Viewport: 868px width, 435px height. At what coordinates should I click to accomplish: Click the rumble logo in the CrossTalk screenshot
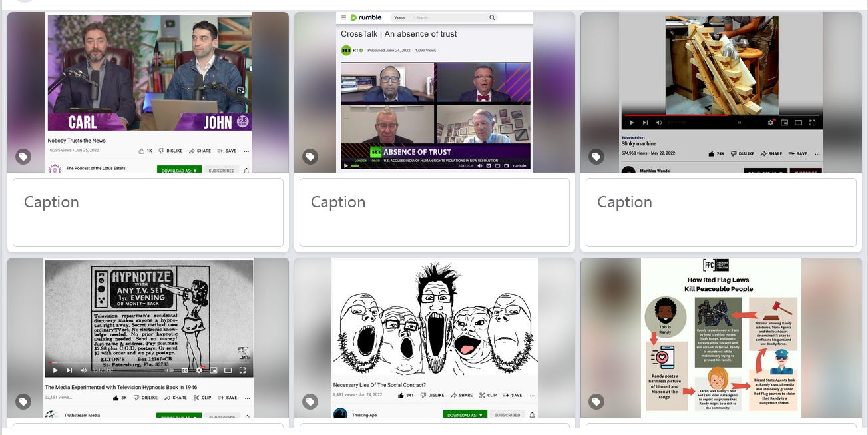pos(366,17)
